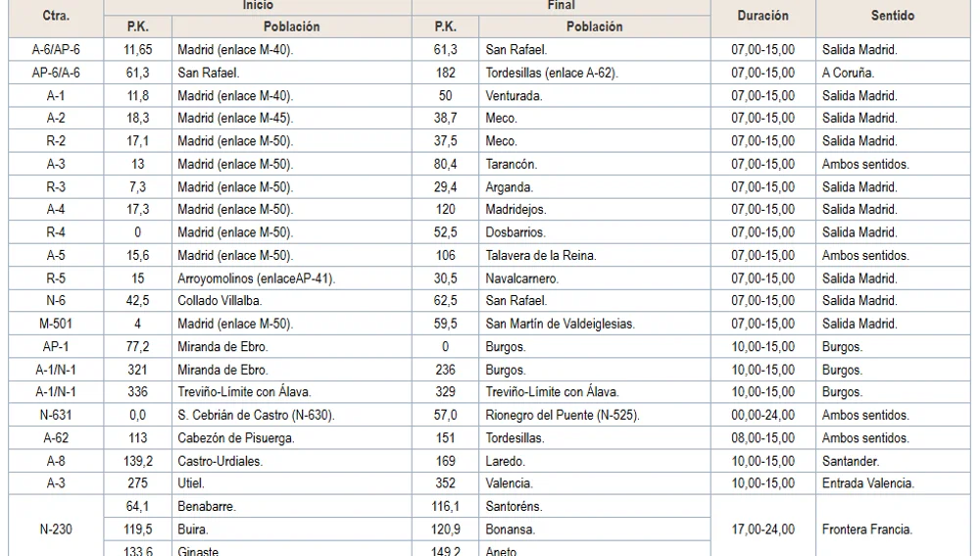Select the "M-501" road cell

click(x=55, y=324)
